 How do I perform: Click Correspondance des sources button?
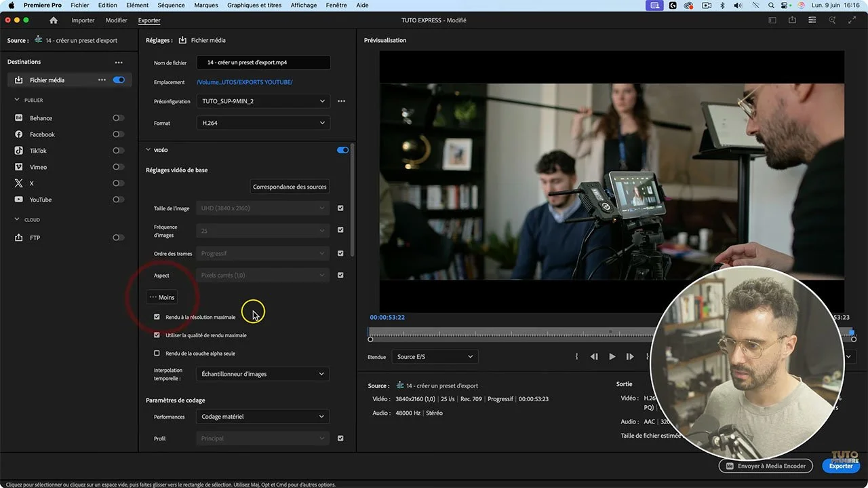(x=290, y=187)
